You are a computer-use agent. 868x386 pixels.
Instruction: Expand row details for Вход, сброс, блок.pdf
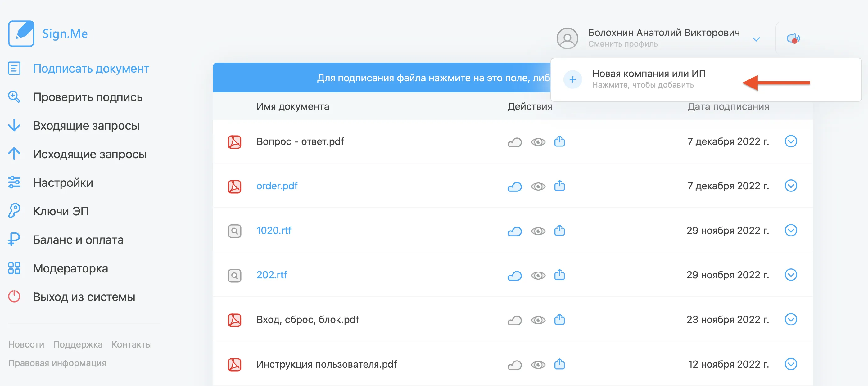[790, 319]
